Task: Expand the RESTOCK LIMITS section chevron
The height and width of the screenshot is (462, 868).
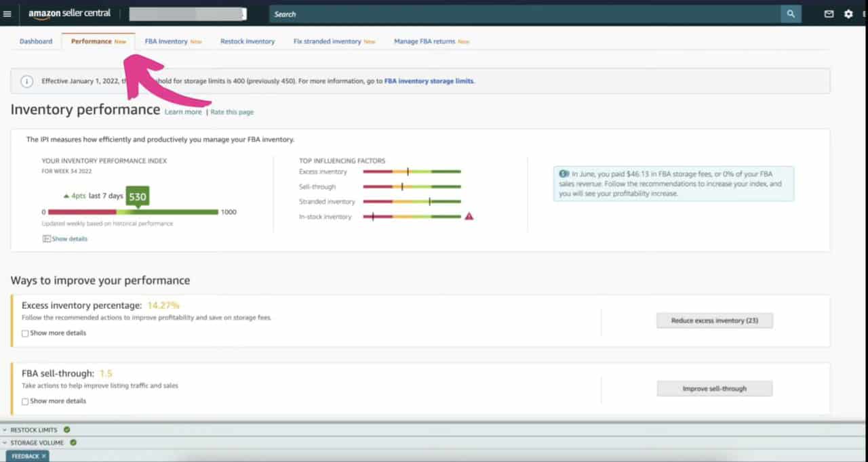Action: [x=5, y=430]
